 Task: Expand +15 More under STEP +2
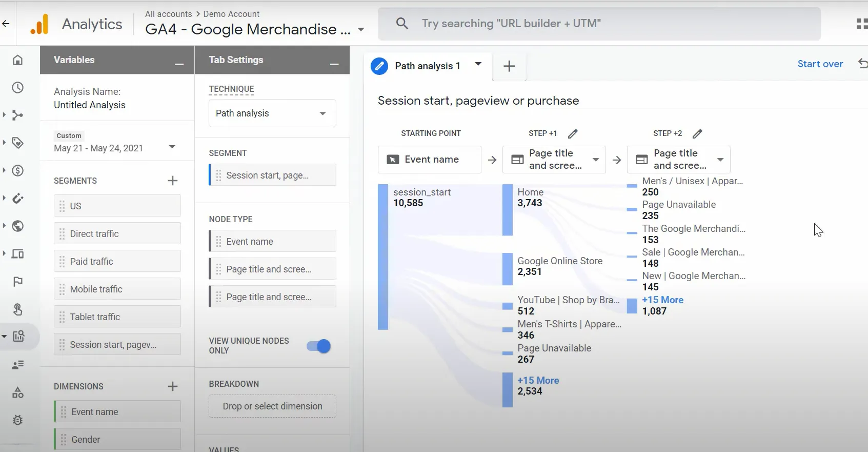point(662,300)
